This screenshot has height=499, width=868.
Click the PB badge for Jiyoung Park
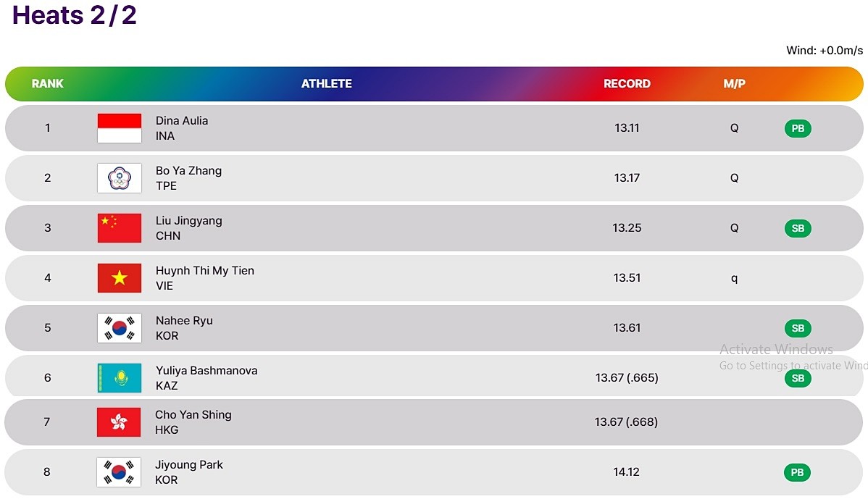point(797,472)
